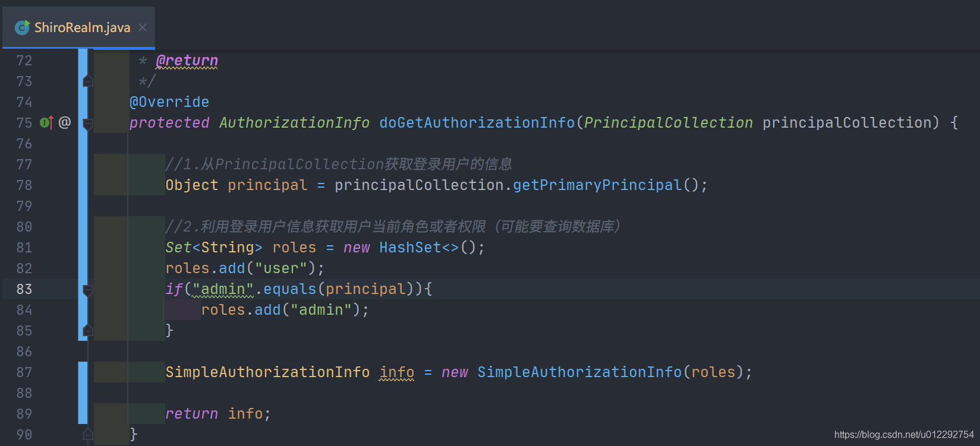Click the doGetAuthorizationInfo method name
The width and height of the screenshot is (980, 446).
[x=477, y=123]
